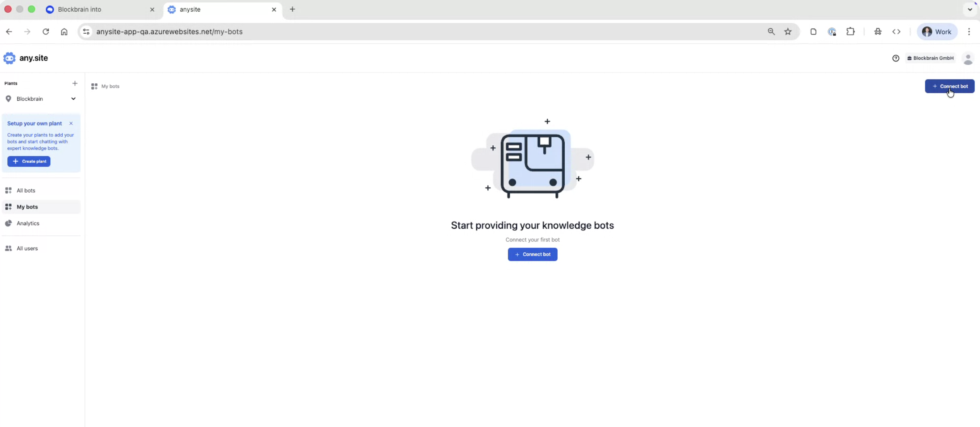Open All bots in the sidebar
Screen dimensions: 980x427
pyautogui.click(x=26, y=190)
